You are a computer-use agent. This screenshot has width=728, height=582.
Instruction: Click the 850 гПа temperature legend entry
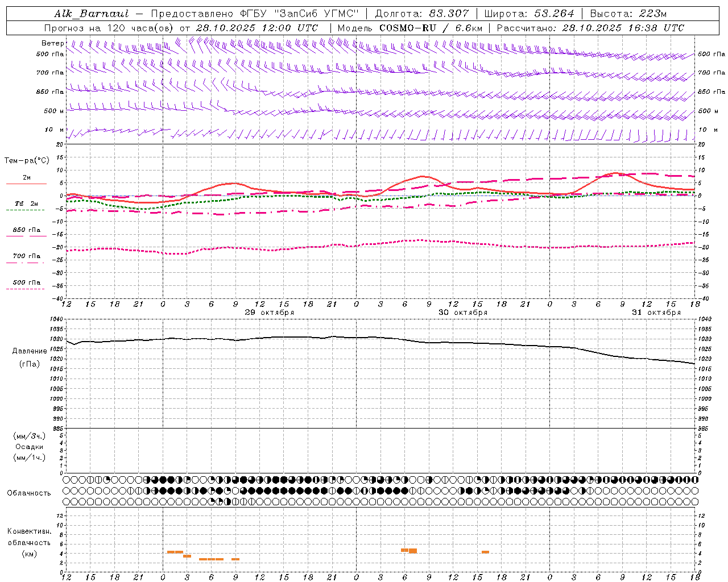click(27, 230)
